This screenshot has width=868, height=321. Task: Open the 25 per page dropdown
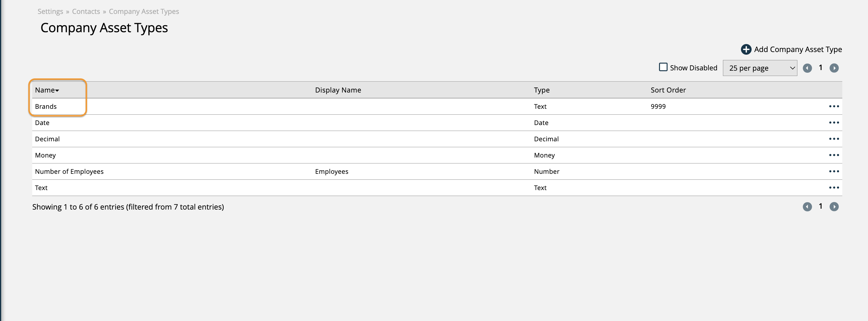pos(760,68)
